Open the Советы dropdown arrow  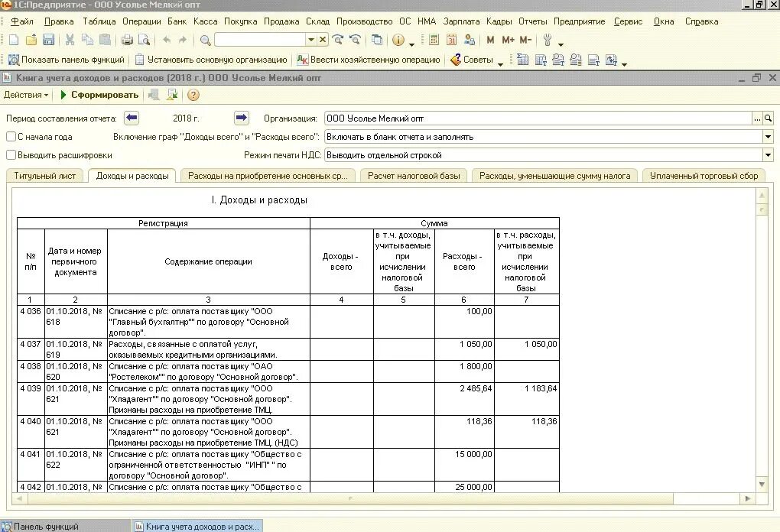(x=500, y=63)
